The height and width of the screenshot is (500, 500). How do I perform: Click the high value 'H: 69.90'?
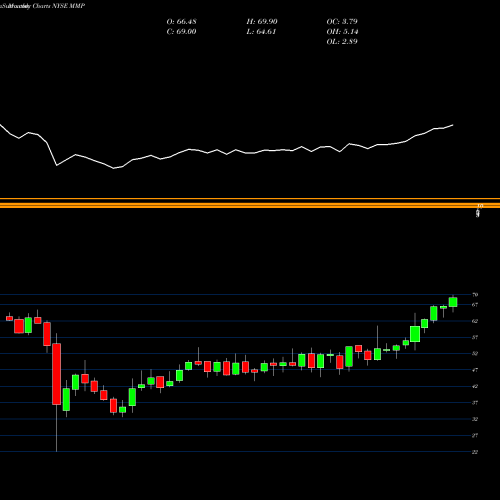(x=262, y=22)
